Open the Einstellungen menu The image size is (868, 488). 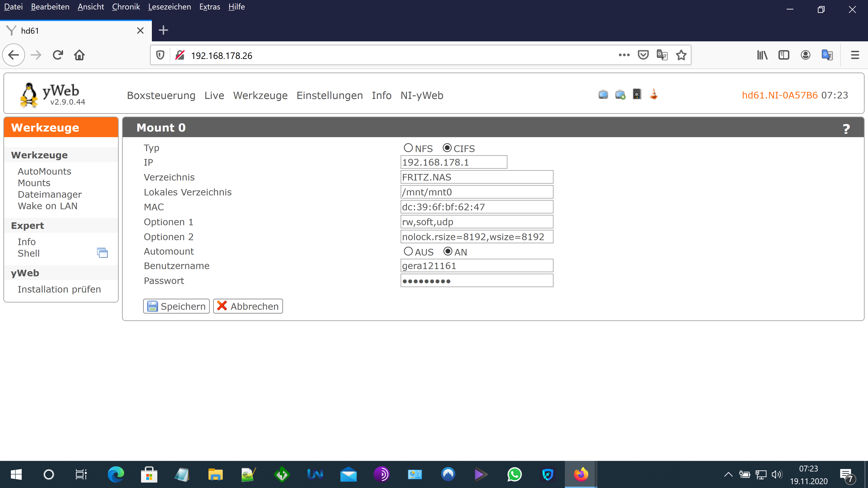coord(329,96)
